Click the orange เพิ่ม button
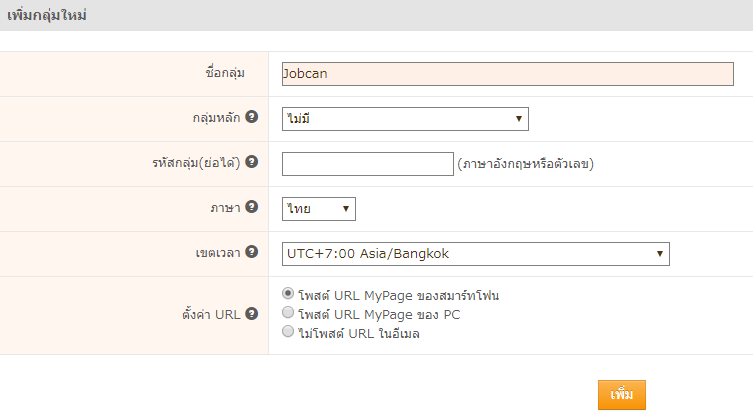753x418 pixels. (622, 394)
